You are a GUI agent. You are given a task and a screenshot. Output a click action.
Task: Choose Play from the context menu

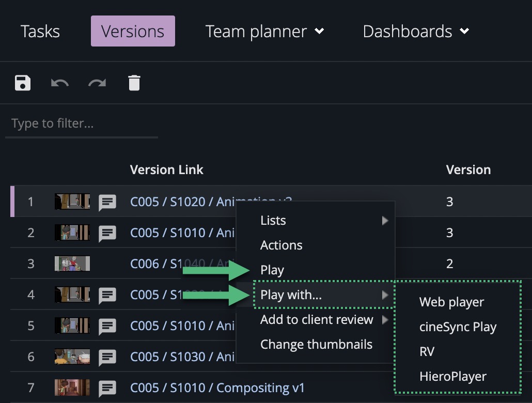point(272,270)
